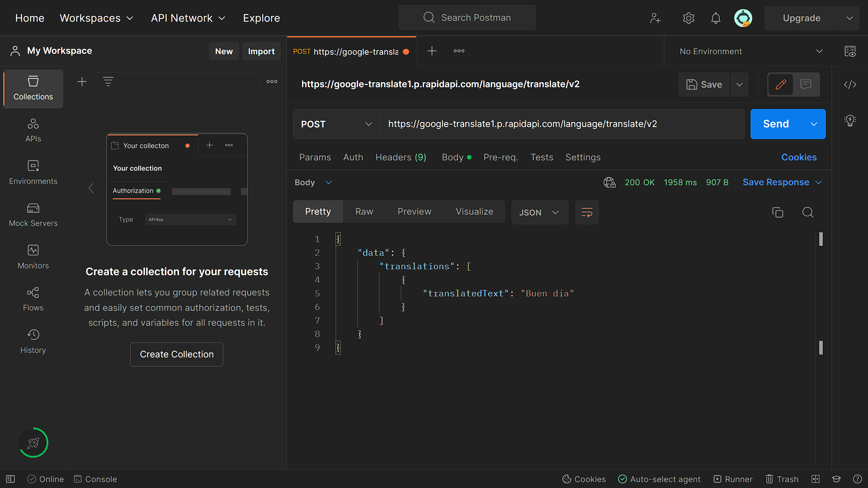Open help question mark icon
868x488 pixels.
click(857, 479)
